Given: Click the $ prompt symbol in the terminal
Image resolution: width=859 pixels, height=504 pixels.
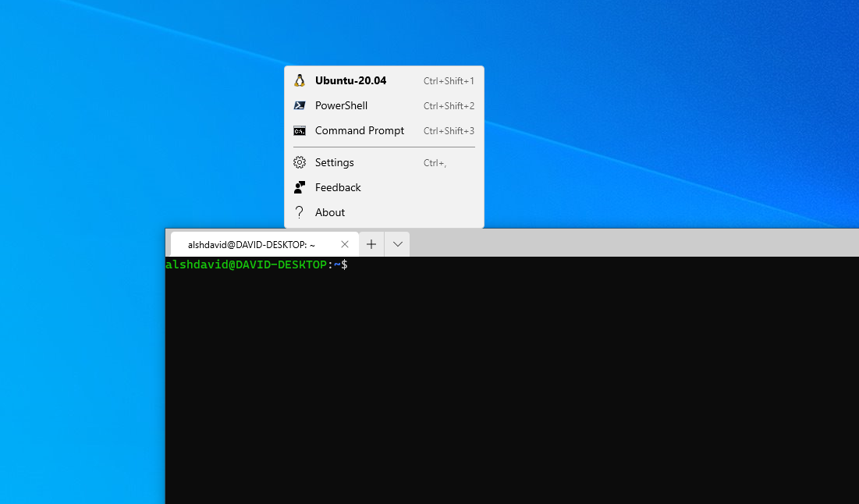Looking at the screenshot, I should pos(344,264).
